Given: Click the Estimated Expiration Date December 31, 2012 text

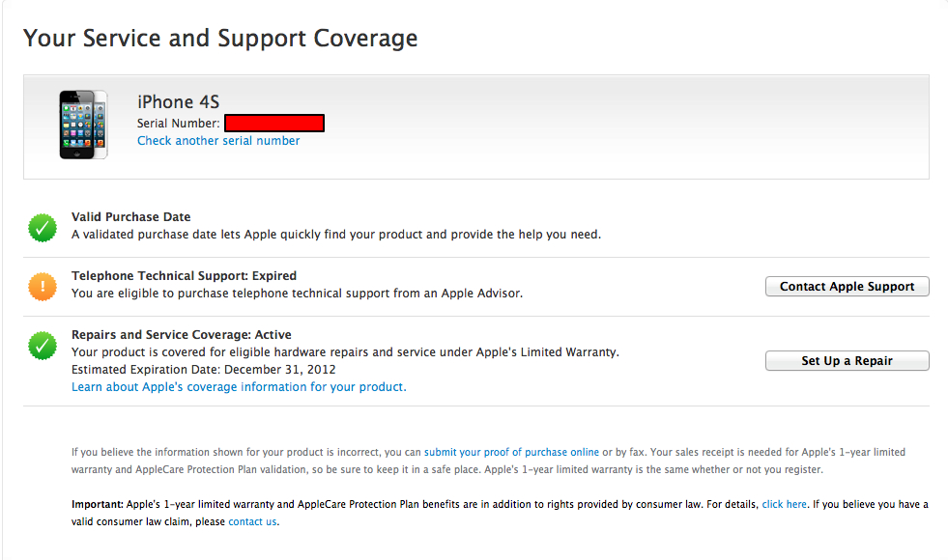Looking at the screenshot, I should [203, 370].
